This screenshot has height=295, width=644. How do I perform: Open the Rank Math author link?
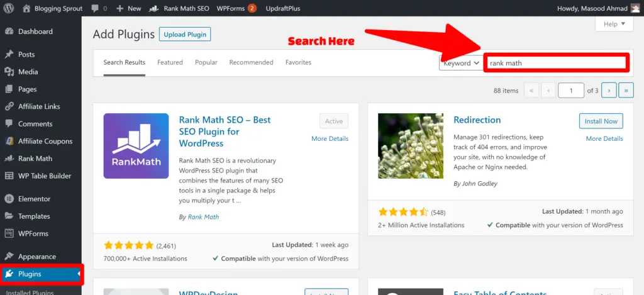pos(203,217)
